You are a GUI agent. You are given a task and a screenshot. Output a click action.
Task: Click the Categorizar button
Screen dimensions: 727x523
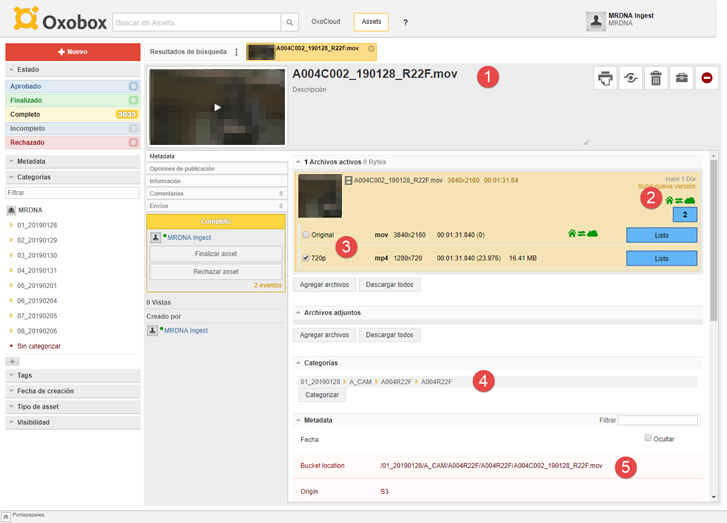(322, 395)
